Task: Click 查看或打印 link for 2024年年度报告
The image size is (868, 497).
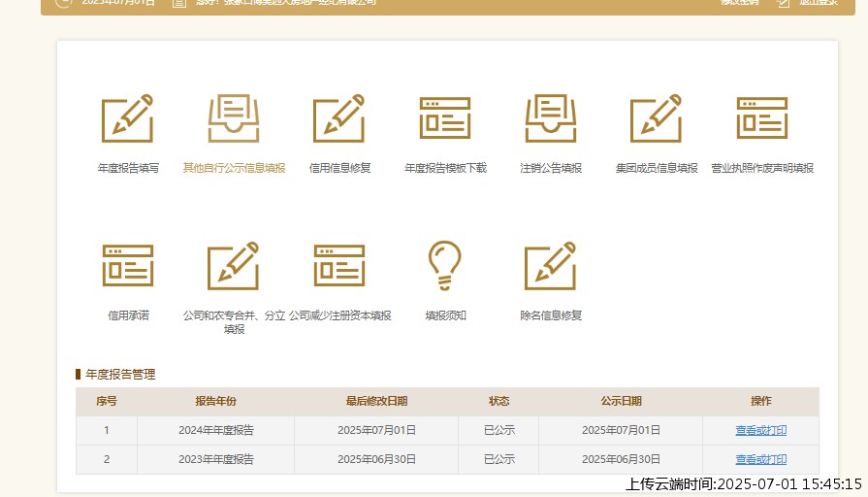Action: click(x=760, y=430)
